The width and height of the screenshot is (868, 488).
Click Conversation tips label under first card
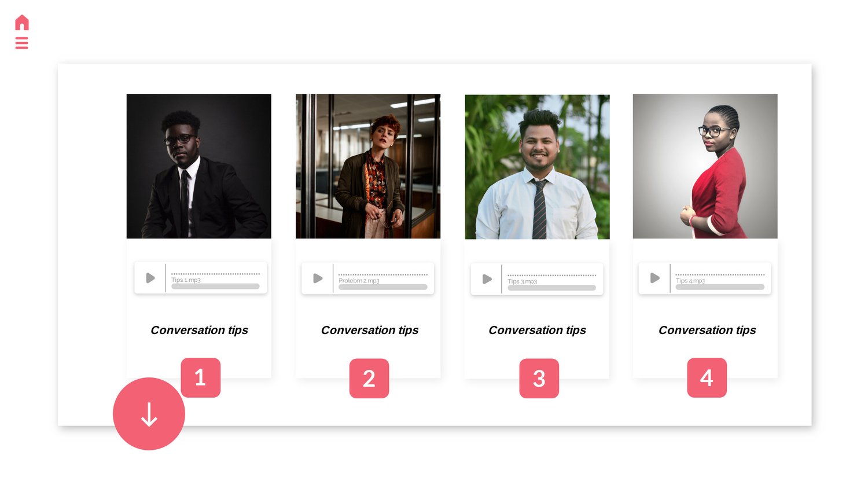click(200, 330)
